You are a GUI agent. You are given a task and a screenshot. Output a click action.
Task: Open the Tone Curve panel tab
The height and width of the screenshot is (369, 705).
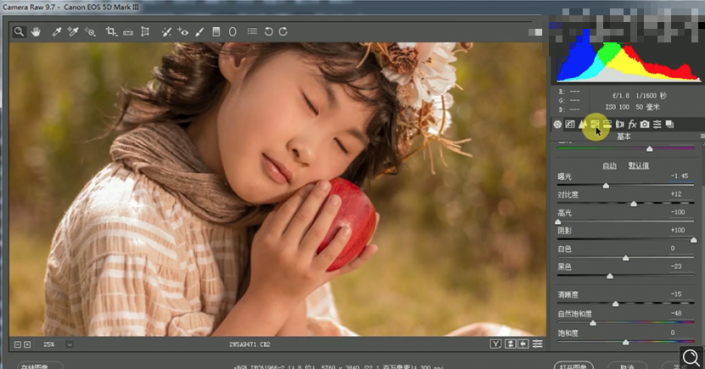570,124
